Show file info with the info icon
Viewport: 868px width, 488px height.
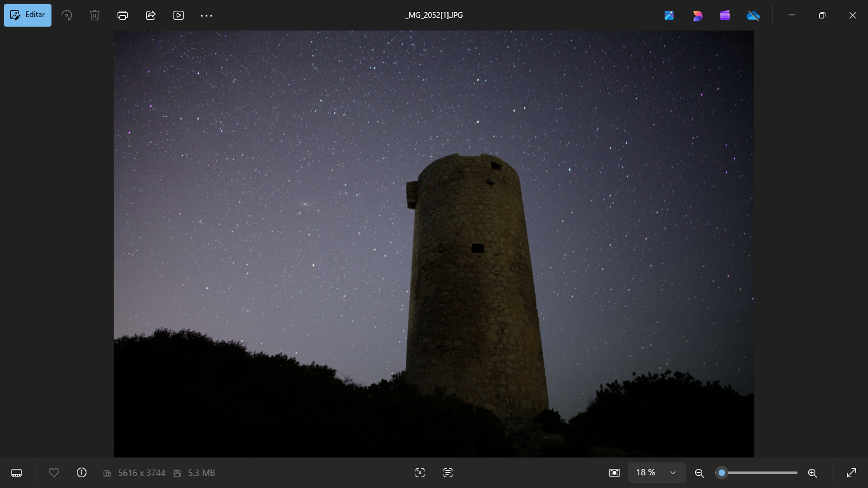pos(81,473)
